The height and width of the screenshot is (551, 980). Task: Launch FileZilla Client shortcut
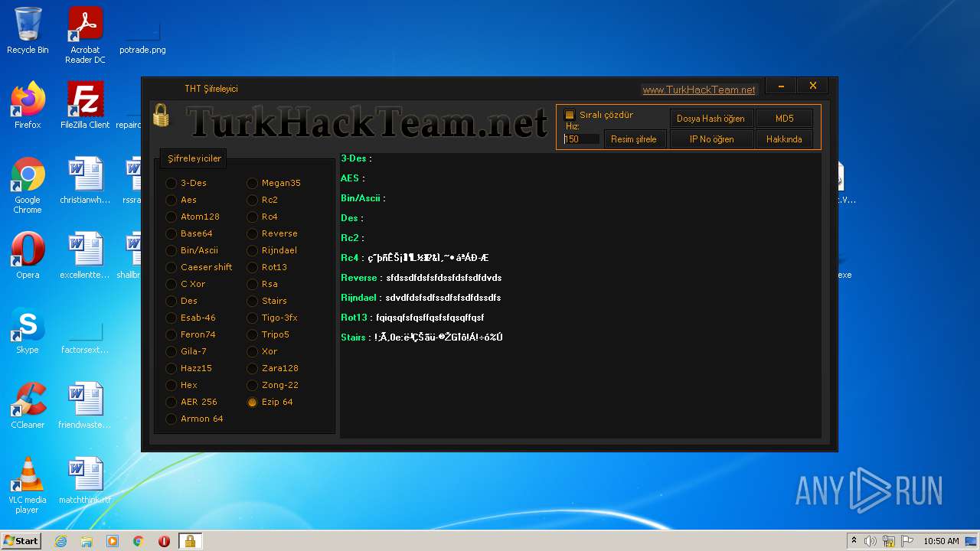pyautogui.click(x=85, y=105)
